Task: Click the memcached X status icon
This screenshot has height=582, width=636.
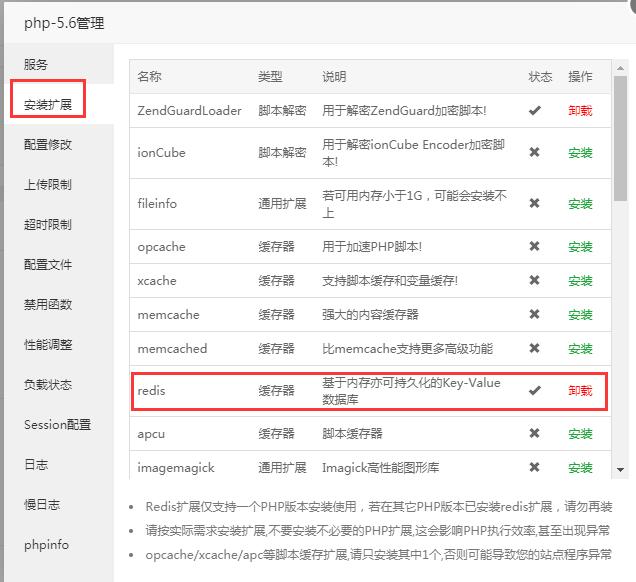Action: tap(534, 349)
